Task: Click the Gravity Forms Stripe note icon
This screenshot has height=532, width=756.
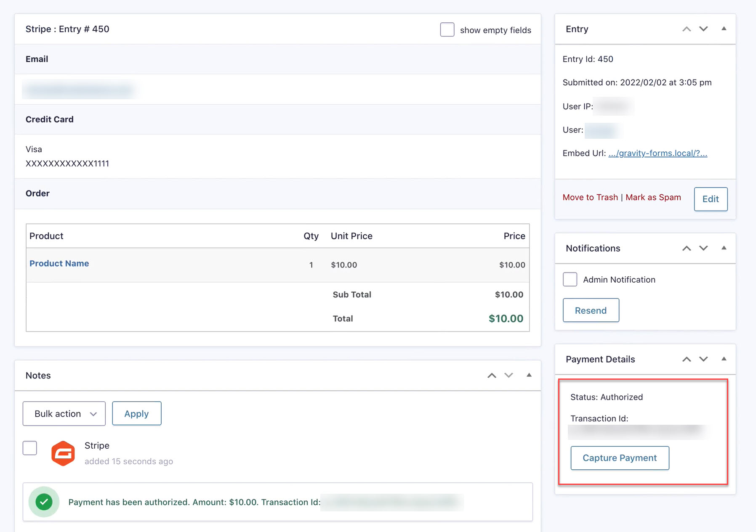Action: coord(63,453)
